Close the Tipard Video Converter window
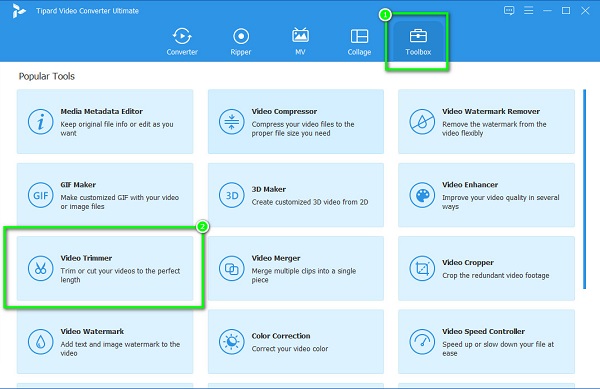600x389 pixels. pyautogui.click(x=585, y=11)
